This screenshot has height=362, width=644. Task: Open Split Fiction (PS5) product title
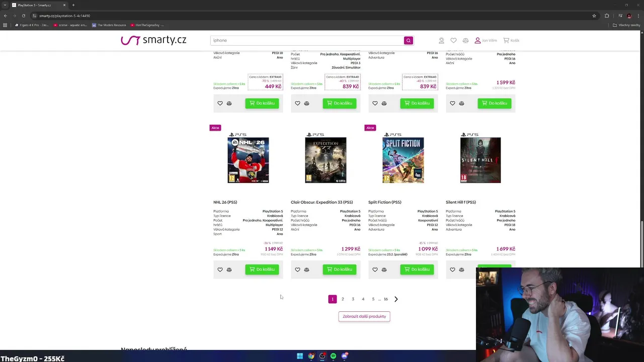[x=384, y=202]
